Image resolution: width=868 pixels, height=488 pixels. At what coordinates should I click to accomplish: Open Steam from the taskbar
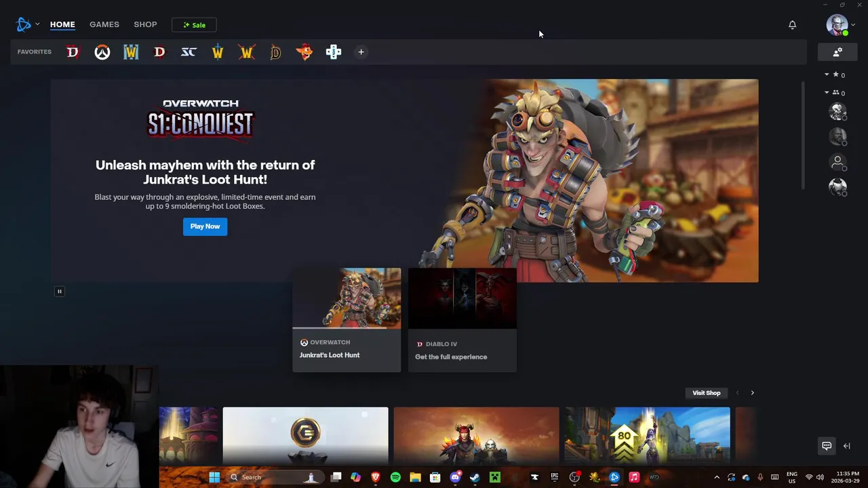click(475, 477)
